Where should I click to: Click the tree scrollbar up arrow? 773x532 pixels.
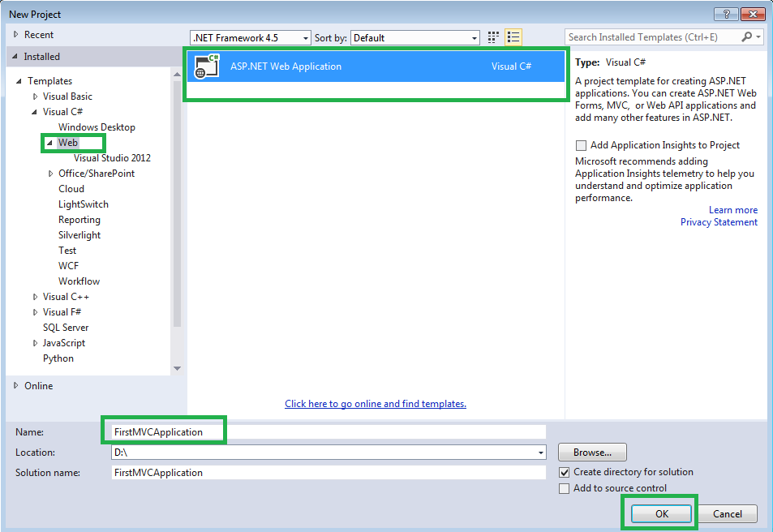pyautogui.click(x=177, y=75)
